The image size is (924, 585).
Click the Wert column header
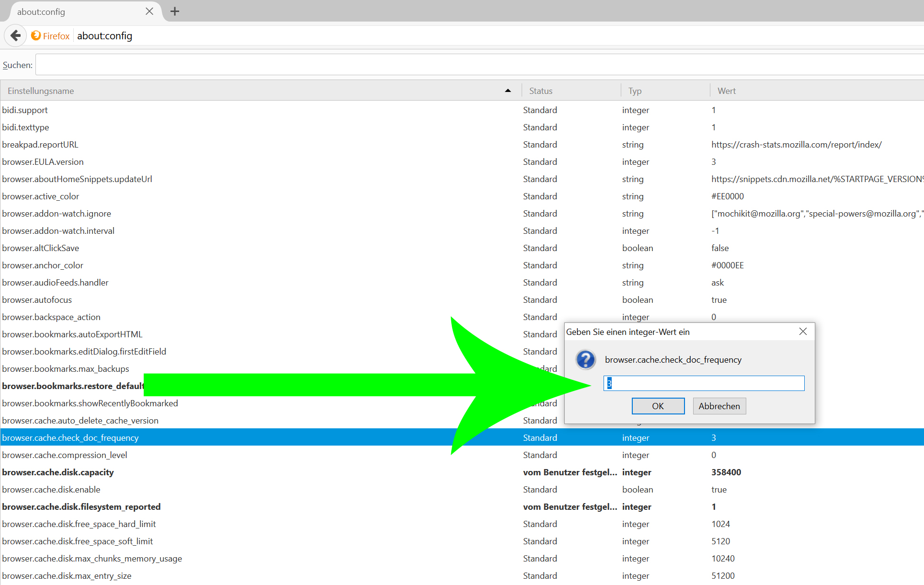(726, 91)
